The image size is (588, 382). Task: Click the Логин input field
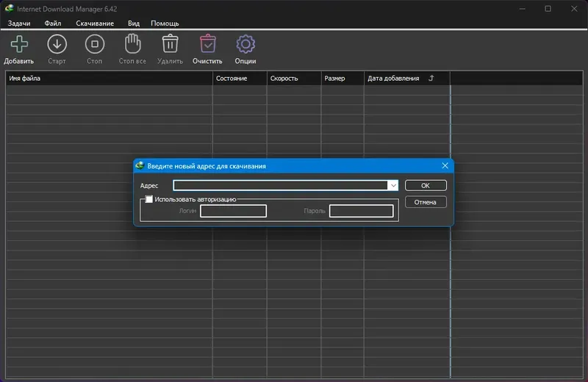tap(233, 211)
